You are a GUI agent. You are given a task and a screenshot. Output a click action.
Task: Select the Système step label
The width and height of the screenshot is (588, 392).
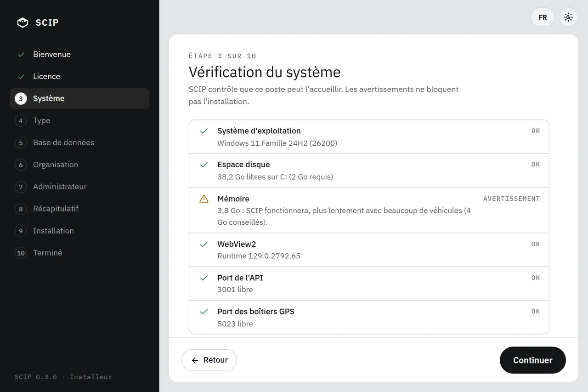[49, 98]
